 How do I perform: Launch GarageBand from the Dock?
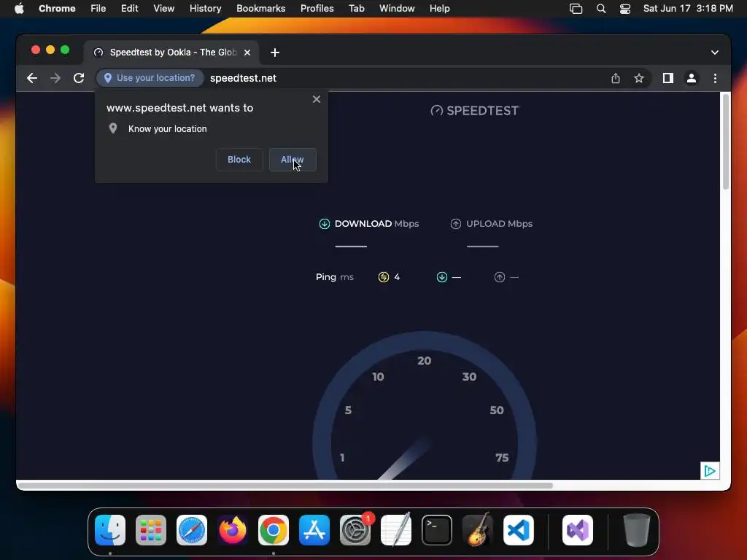point(477,530)
